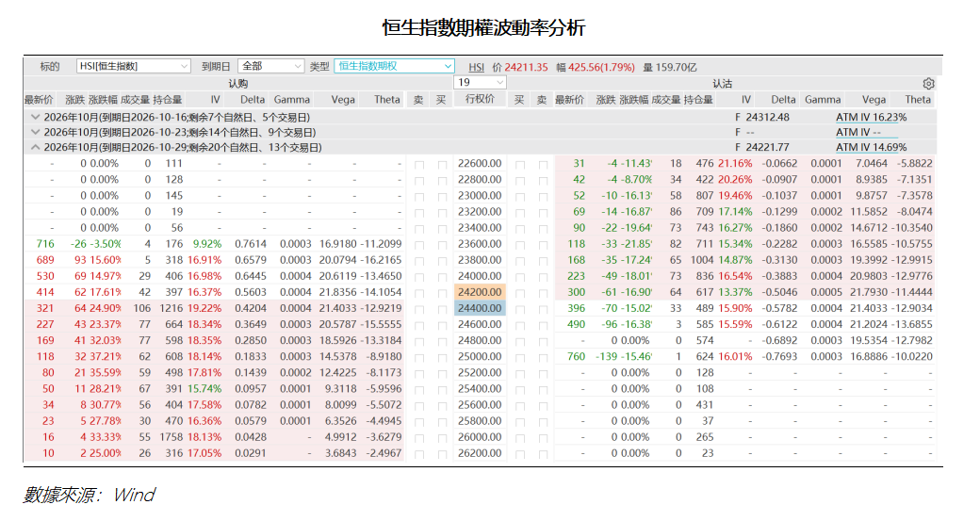Viewport: 980px width, 521px height.
Task: Click the ATM IV 14.69% link
Action: tap(872, 147)
